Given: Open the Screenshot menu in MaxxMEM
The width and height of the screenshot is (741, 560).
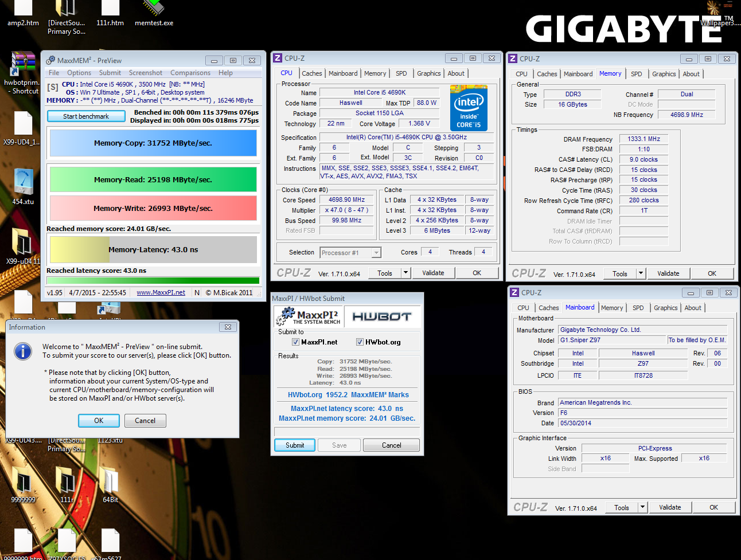Looking at the screenshot, I should point(146,73).
